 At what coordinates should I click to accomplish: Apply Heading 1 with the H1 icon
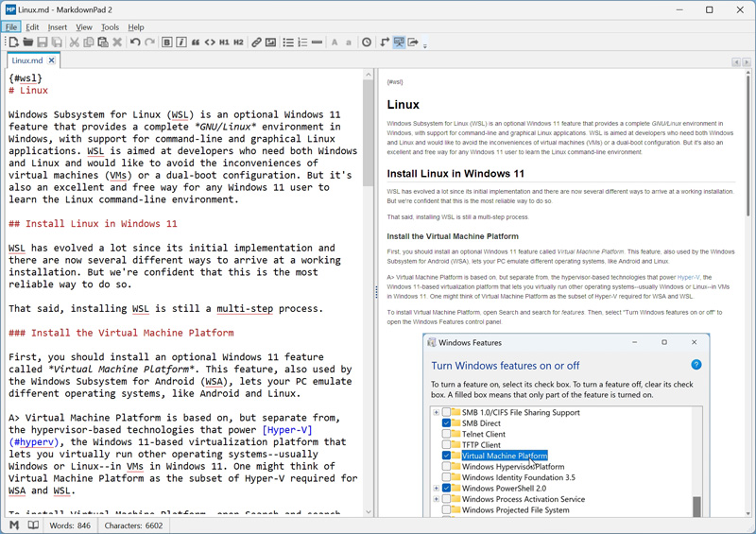[224, 43]
